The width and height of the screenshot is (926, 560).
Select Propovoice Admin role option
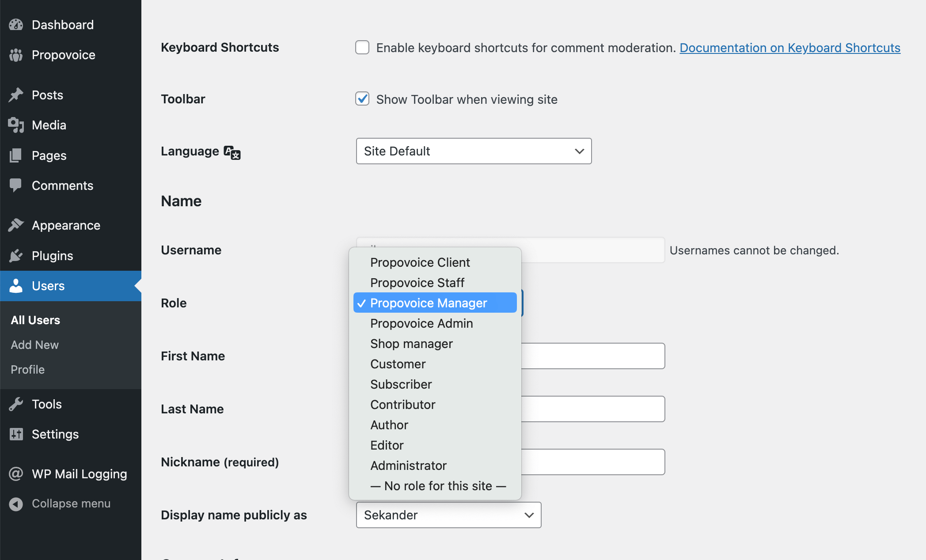click(435, 323)
